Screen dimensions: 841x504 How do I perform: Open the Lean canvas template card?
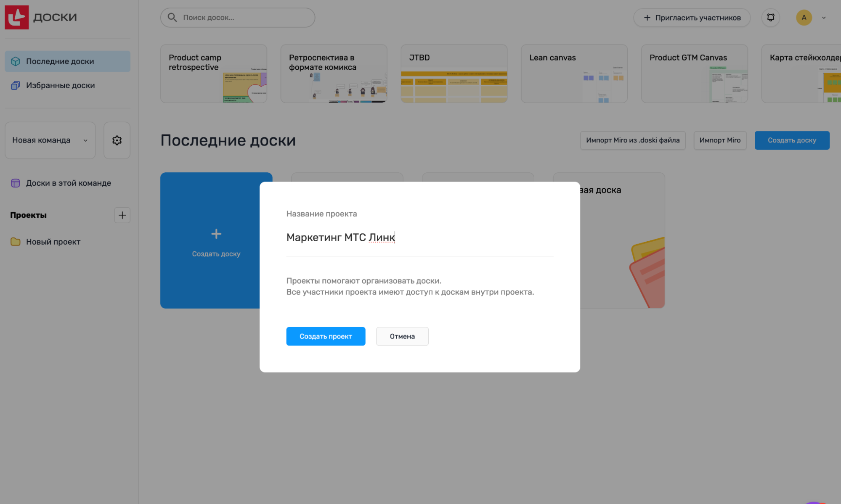coord(574,74)
